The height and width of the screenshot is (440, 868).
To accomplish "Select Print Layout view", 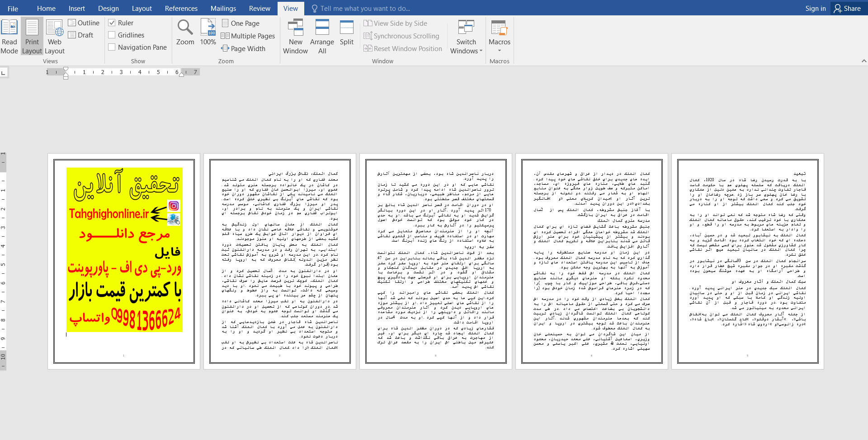I will (x=32, y=37).
